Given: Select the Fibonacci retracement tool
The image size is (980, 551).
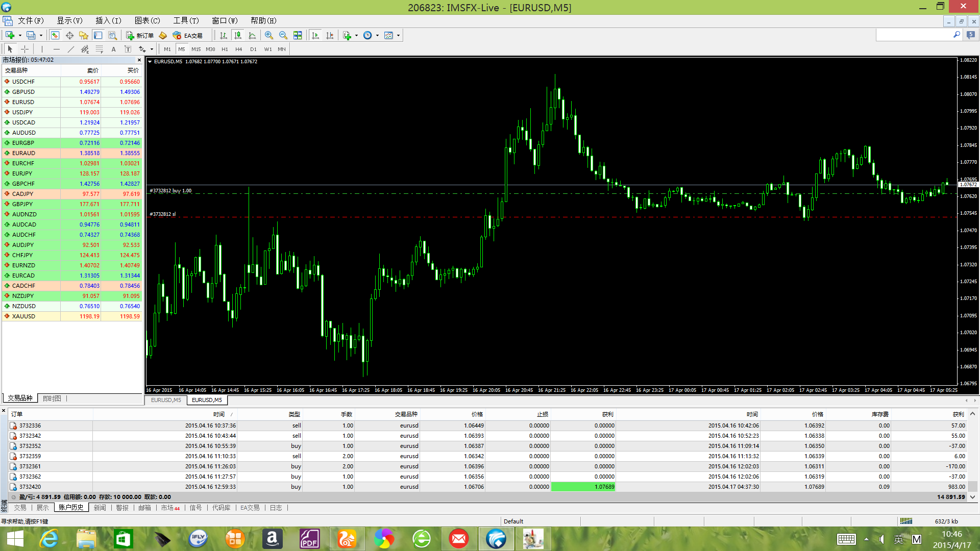Looking at the screenshot, I should coord(99,49).
